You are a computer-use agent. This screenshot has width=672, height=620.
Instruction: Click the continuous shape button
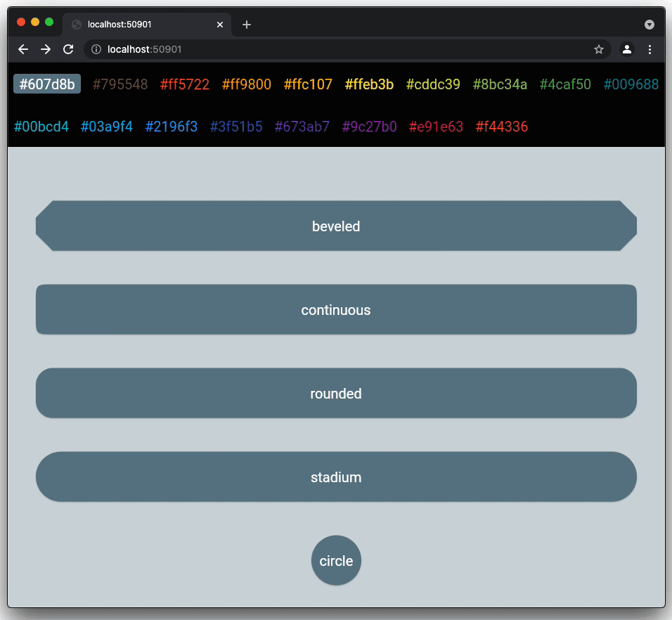click(x=336, y=309)
